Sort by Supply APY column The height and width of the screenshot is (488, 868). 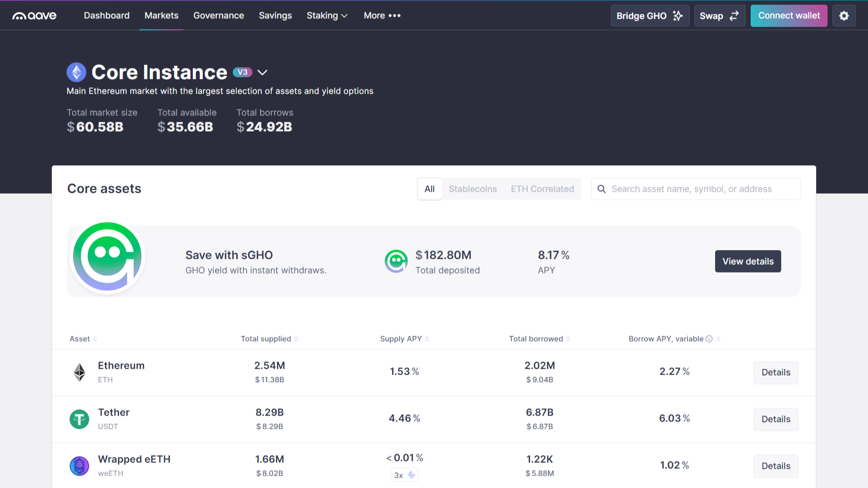[x=404, y=339]
